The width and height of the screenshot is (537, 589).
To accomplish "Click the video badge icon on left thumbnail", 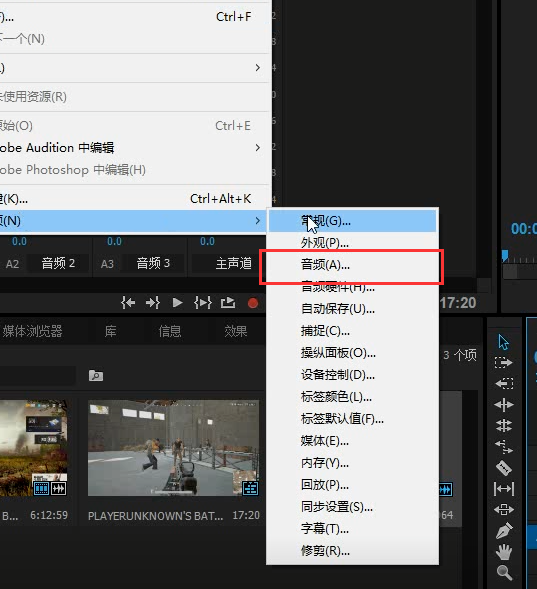I will point(41,488).
